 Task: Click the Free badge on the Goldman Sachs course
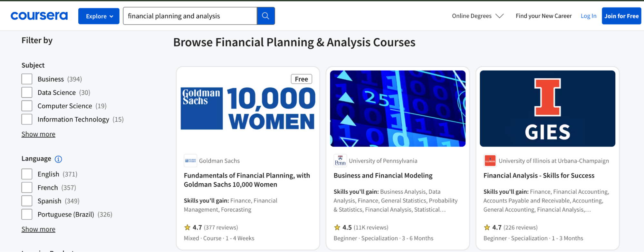(x=301, y=79)
